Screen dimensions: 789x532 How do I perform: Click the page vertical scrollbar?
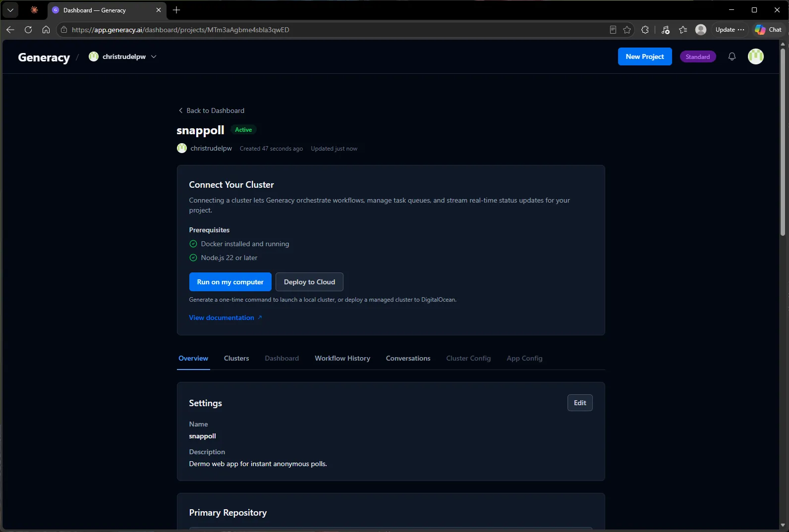coord(783,141)
